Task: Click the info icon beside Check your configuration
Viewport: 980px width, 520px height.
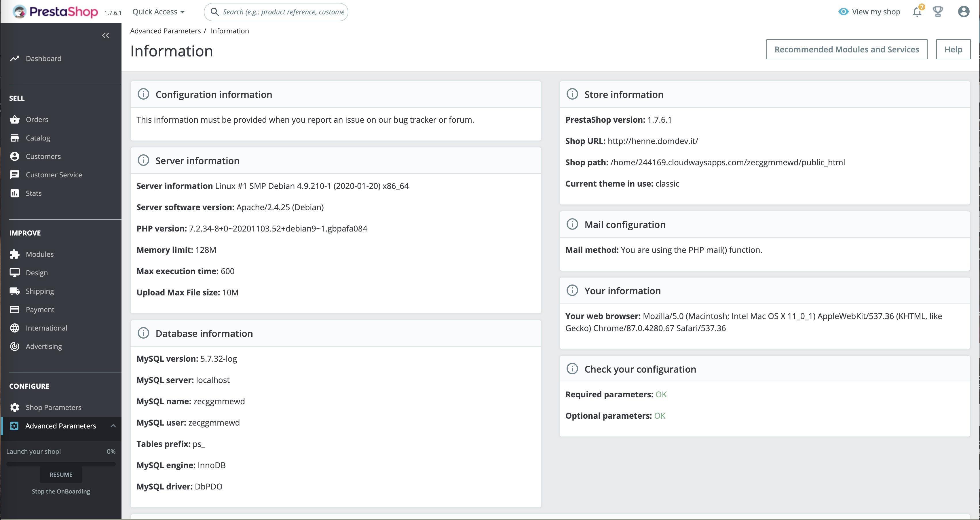Action: 572,369
